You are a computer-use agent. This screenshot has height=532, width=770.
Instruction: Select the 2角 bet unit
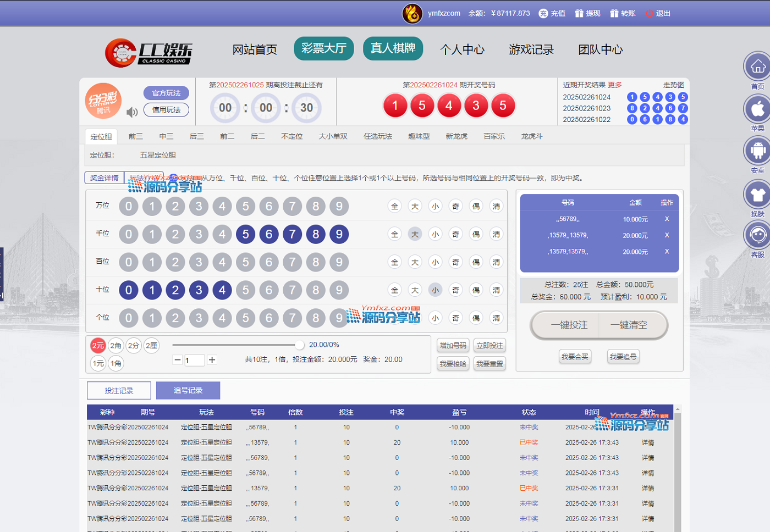pos(116,346)
